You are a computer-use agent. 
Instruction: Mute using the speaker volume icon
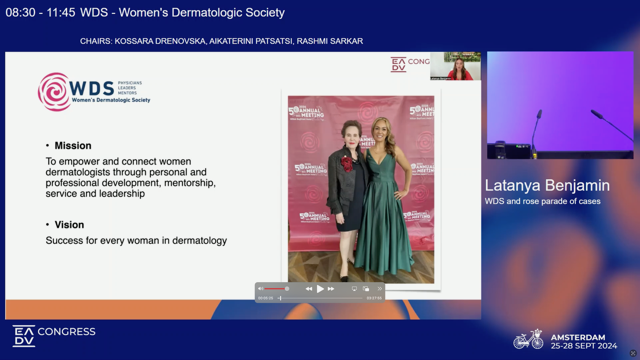[x=260, y=289]
